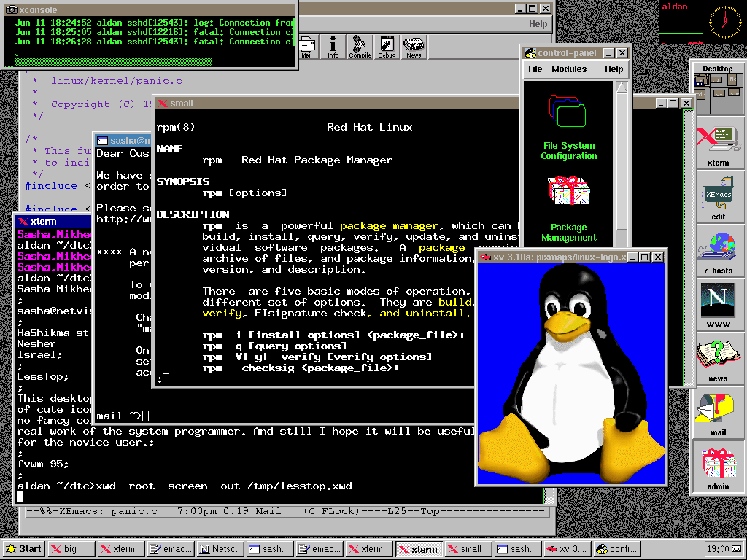This screenshot has width=747, height=560.
Task: Click the 'fvwm-95;' line in xterm
Action: [x=43, y=464]
